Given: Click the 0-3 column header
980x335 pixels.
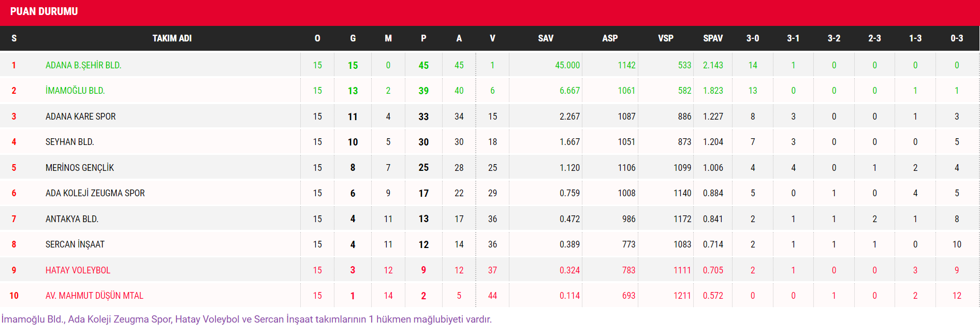Looking at the screenshot, I should 957,38.
